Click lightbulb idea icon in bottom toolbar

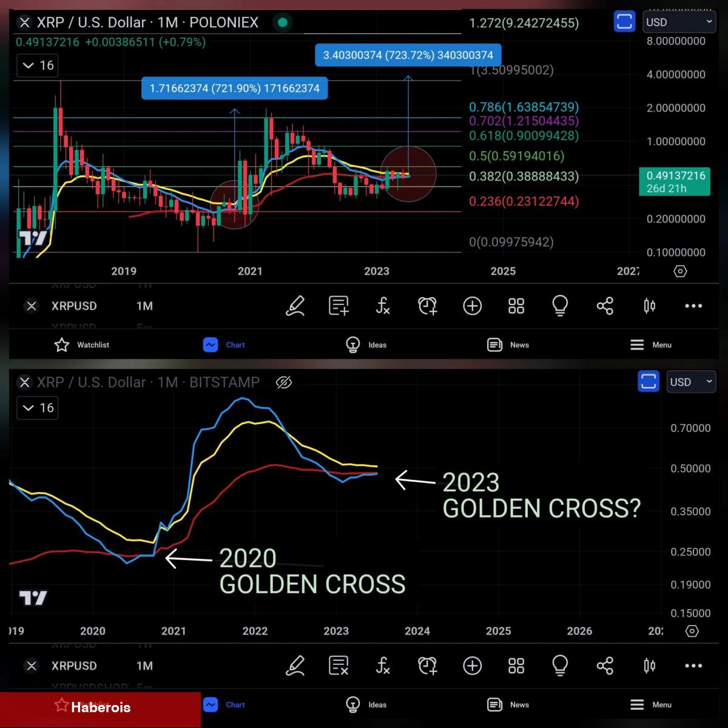[x=560, y=666]
